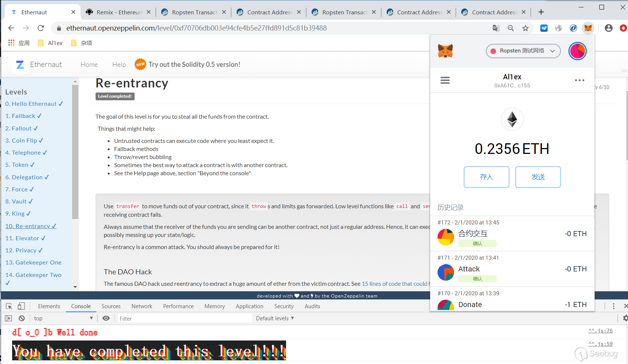Image resolution: width=628 pixels, height=364 pixels.
Task: Click the MetaMask account avatar circle
Action: click(x=577, y=51)
